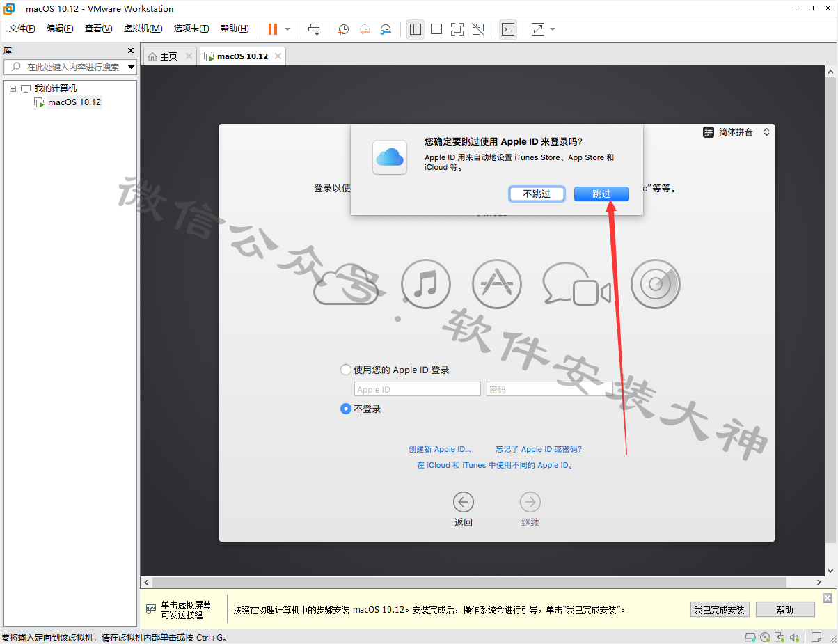Click the Find My Mac radar icon
838x644 pixels.
pyautogui.click(x=656, y=284)
